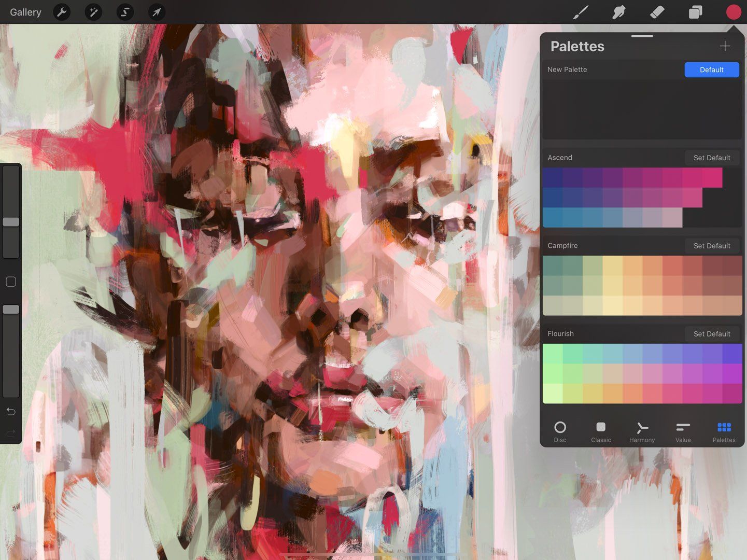The width and height of the screenshot is (747, 560).
Task: Switch to the Value color mode
Action: point(683,430)
